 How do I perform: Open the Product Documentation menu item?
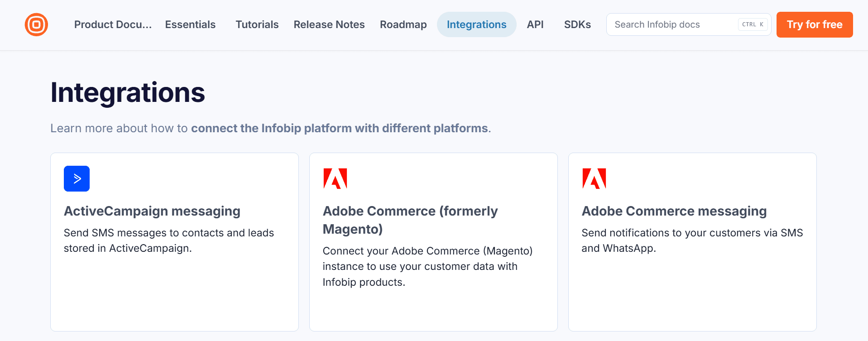click(x=113, y=24)
